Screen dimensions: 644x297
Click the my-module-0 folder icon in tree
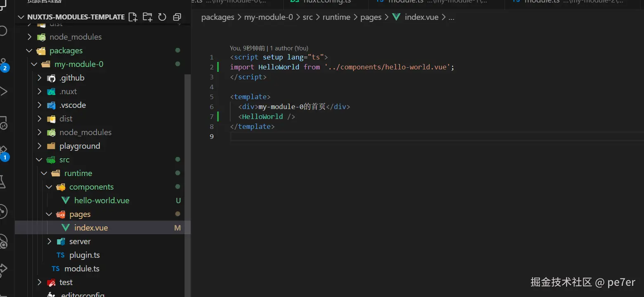click(x=46, y=64)
